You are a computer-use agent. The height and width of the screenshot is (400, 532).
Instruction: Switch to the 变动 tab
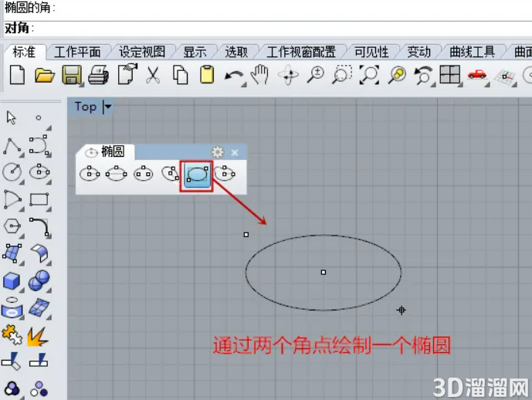pyautogui.click(x=419, y=53)
